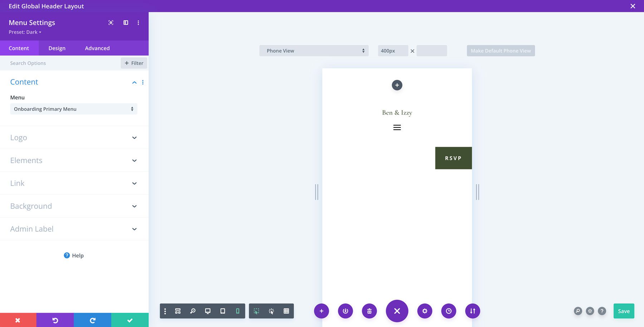Expand the Logo settings section
The image size is (644, 327).
click(x=73, y=137)
